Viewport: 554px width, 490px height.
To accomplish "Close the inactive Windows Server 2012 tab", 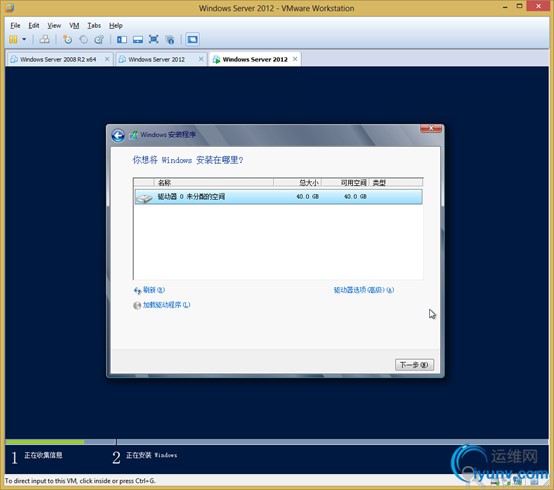I will pyautogui.click(x=201, y=59).
